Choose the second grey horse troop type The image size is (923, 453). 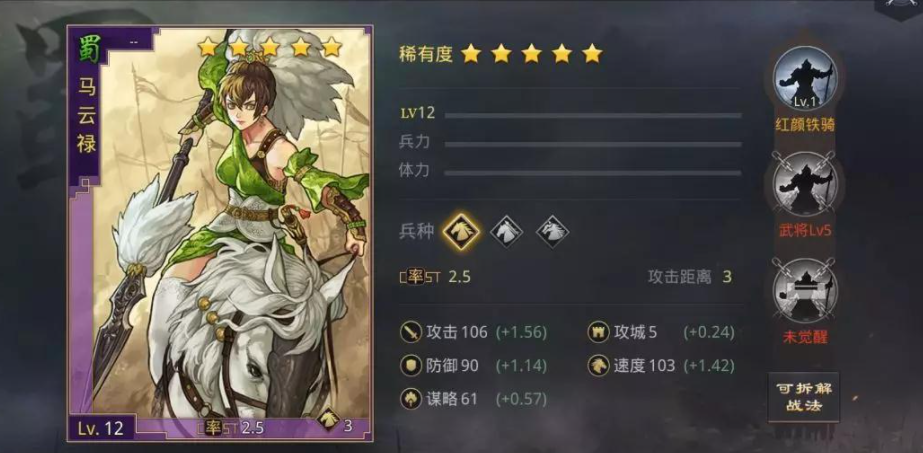(x=507, y=231)
